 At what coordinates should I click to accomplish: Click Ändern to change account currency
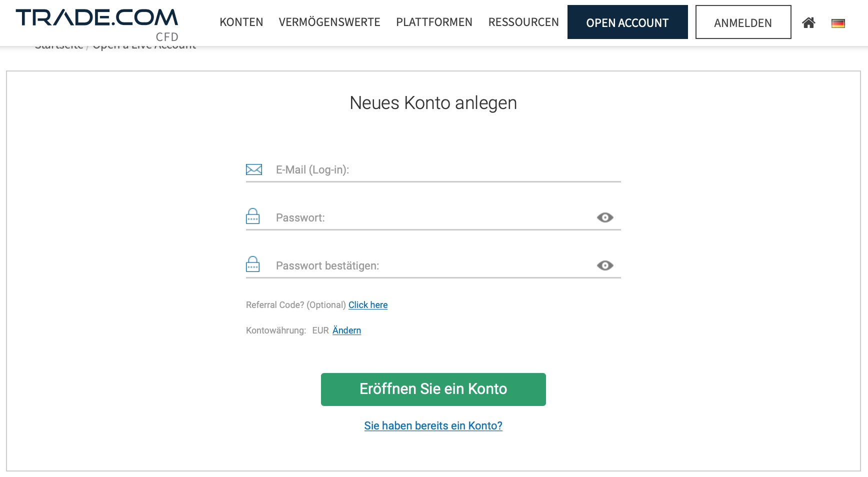(x=346, y=330)
